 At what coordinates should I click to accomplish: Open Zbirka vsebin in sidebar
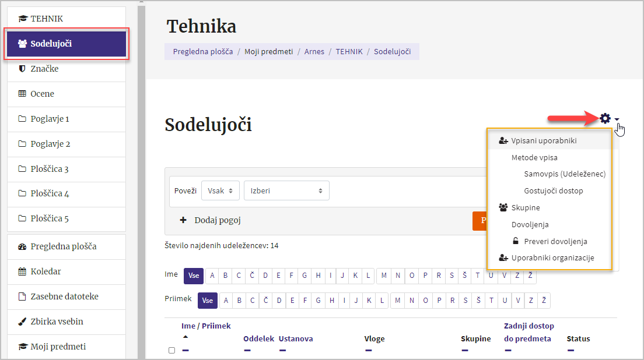66,322
